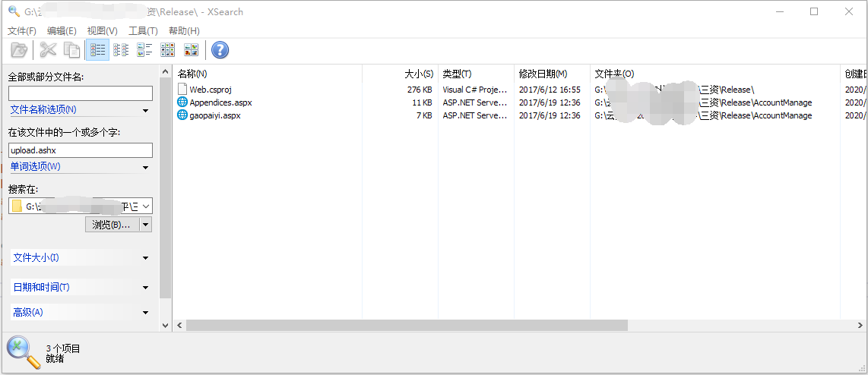The width and height of the screenshot is (868, 375).
Task: Switch to Details view in toolbar
Action: tap(97, 50)
